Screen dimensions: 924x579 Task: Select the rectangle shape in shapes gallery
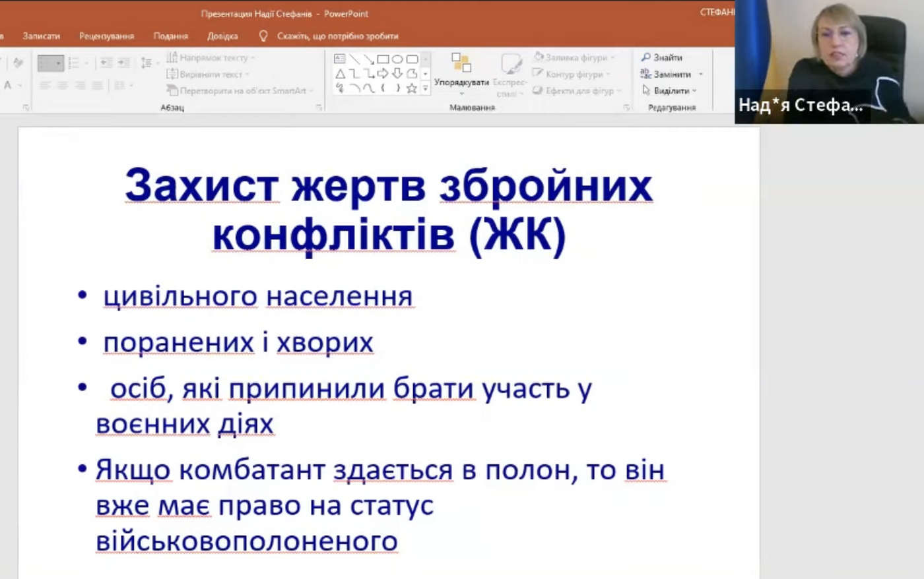click(383, 59)
